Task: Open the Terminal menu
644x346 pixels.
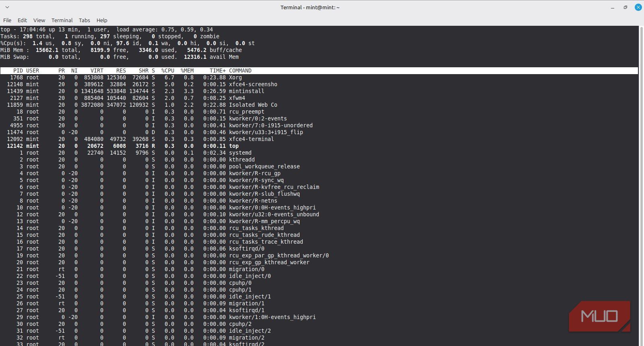Action: click(62, 20)
